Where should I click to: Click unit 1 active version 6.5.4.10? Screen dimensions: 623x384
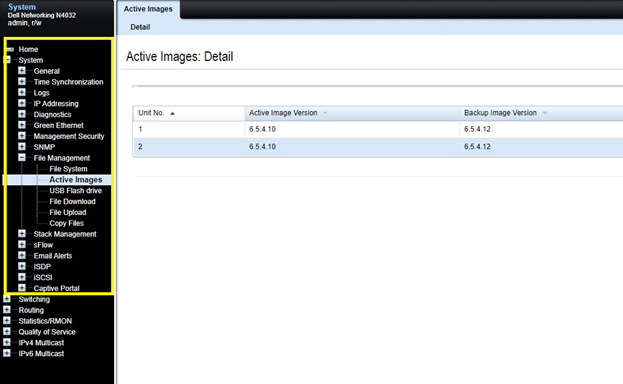(262, 129)
